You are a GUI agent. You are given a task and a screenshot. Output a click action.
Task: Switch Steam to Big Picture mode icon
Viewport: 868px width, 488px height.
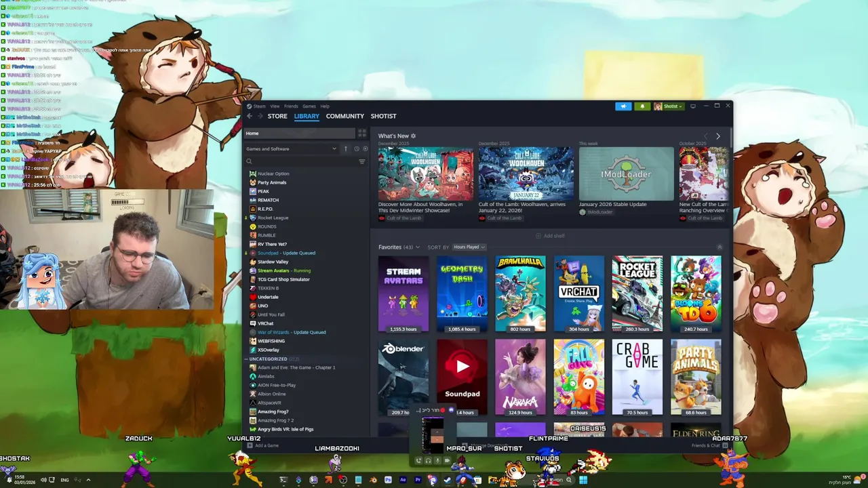click(693, 106)
